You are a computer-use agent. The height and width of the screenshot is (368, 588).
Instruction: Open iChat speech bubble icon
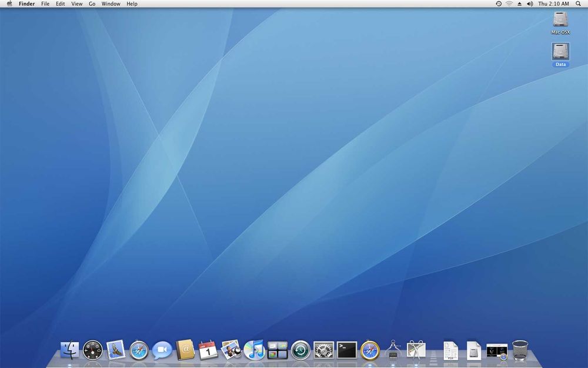click(x=162, y=350)
